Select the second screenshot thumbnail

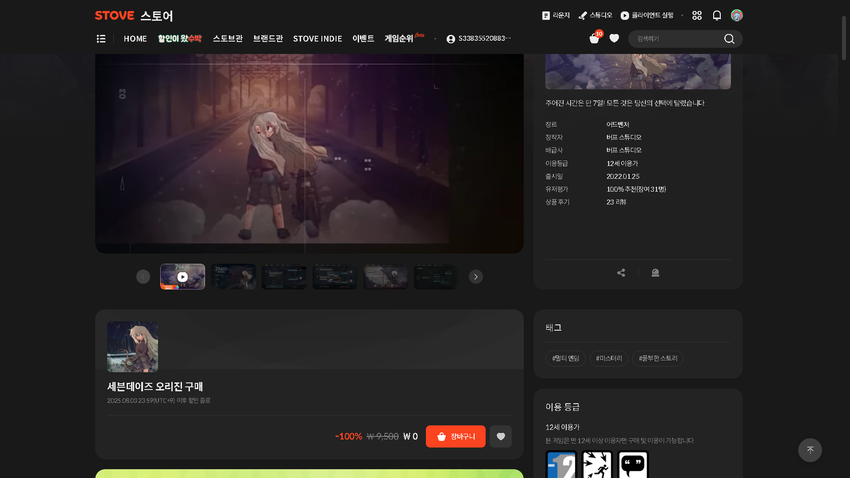(233, 277)
